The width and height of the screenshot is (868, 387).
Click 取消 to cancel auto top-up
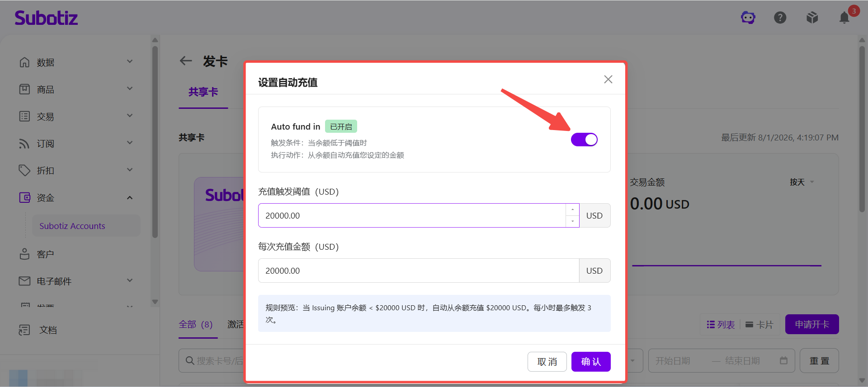(547, 362)
